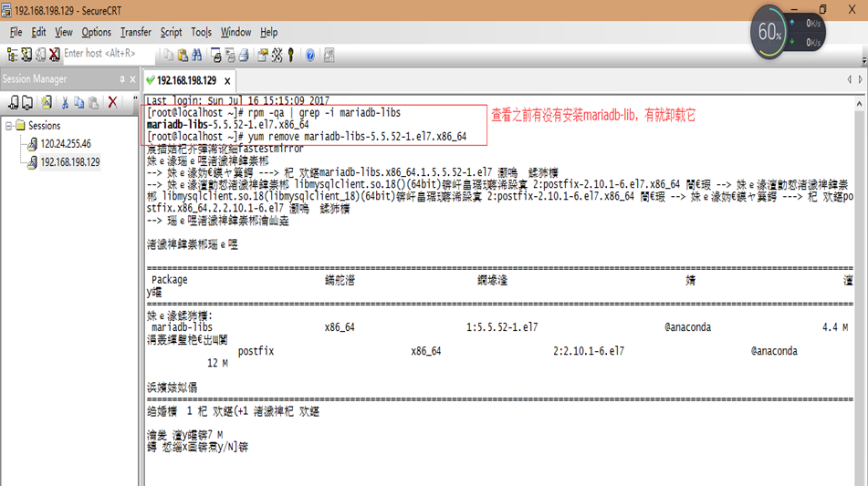Click '1:5.5.52-1.el7' version text
This screenshot has height=486, width=868.
501,327
